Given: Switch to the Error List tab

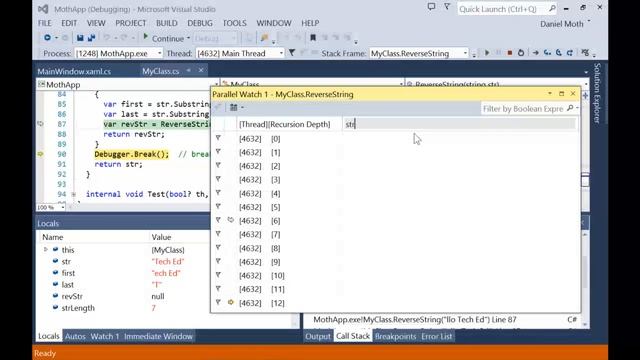Looking at the screenshot, I should click(x=437, y=336).
